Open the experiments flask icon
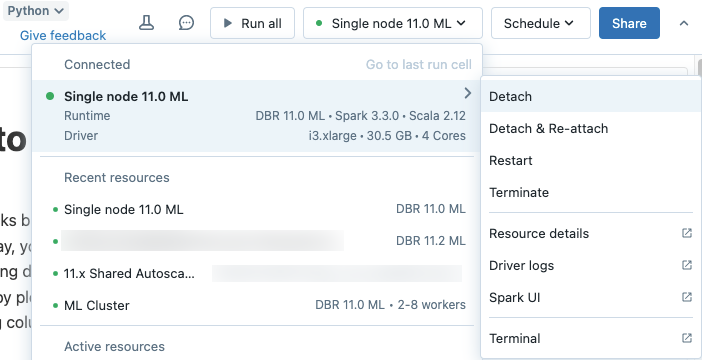702x360 pixels. [x=146, y=23]
